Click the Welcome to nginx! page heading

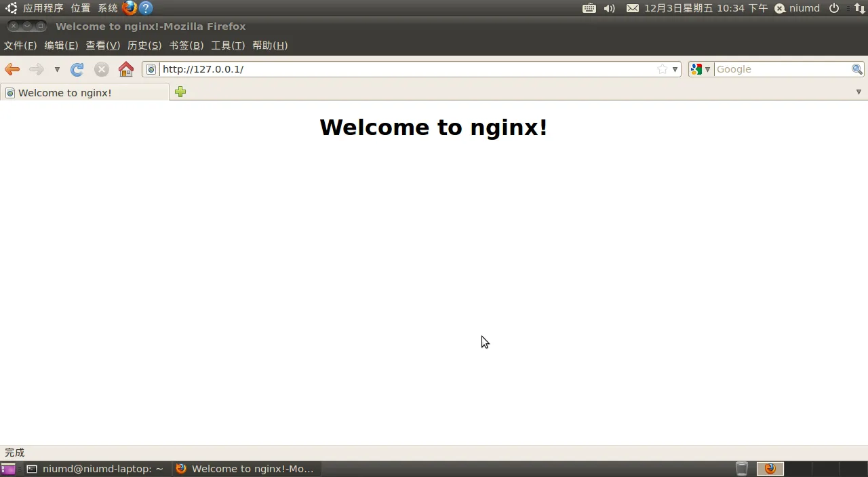pos(433,127)
